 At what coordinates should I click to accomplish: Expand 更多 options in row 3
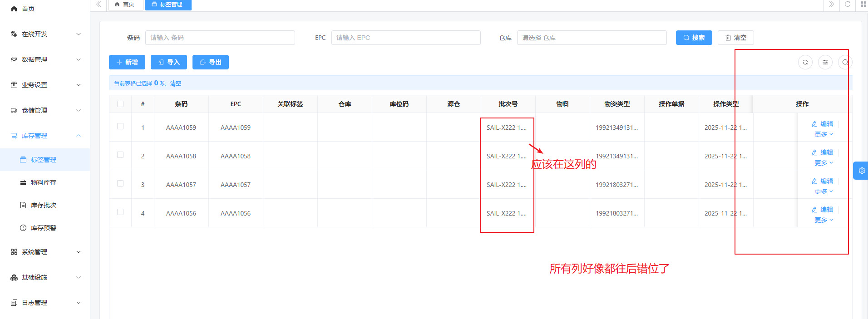(823, 191)
